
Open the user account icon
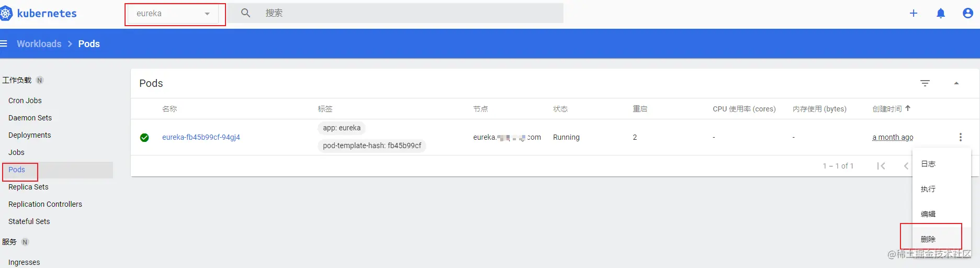click(x=968, y=13)
